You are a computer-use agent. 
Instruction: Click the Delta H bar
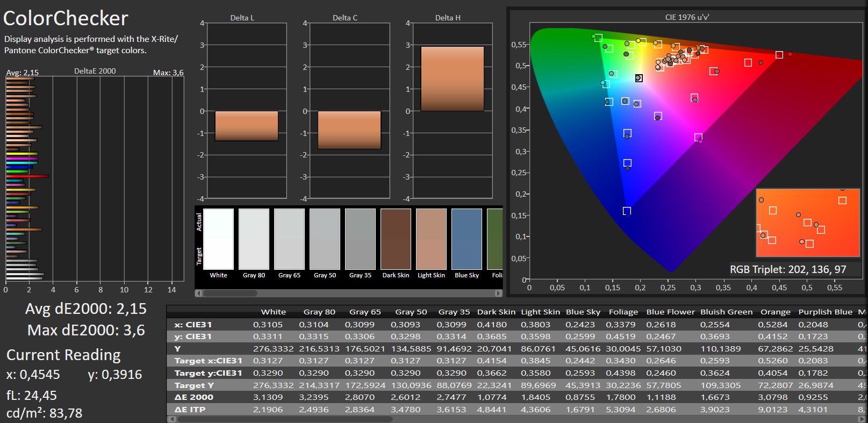(x=452, y=78)
